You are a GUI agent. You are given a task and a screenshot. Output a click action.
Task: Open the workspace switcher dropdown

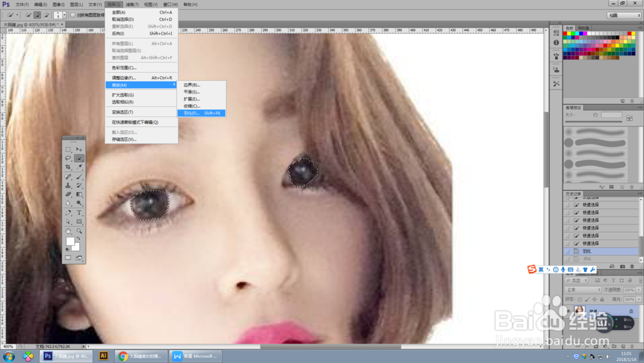[624, 15]
